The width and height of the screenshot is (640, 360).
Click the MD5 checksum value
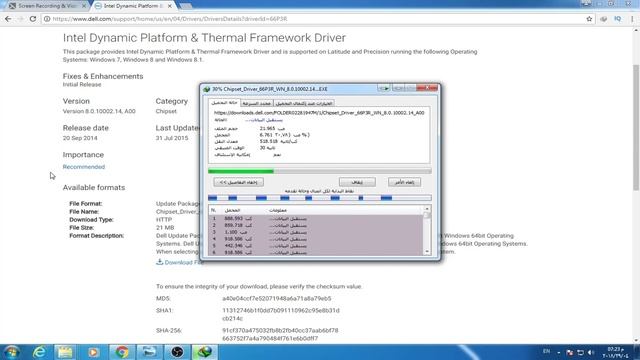(276, 299)
